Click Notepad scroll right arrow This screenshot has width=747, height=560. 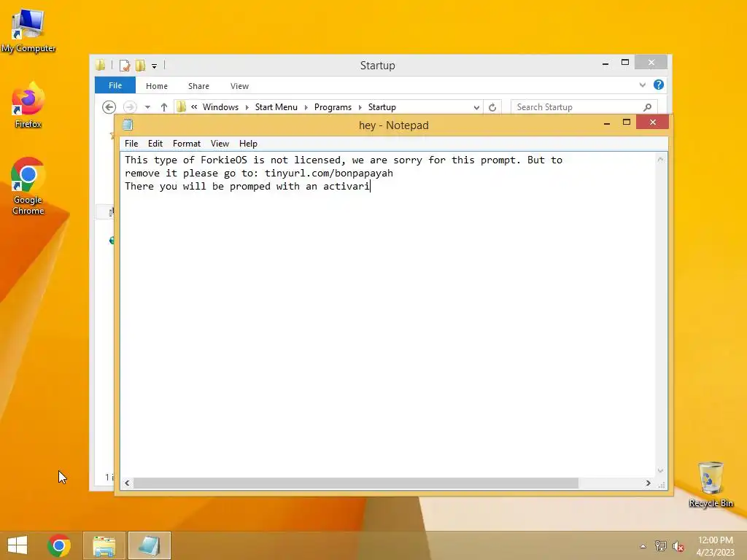648,483
